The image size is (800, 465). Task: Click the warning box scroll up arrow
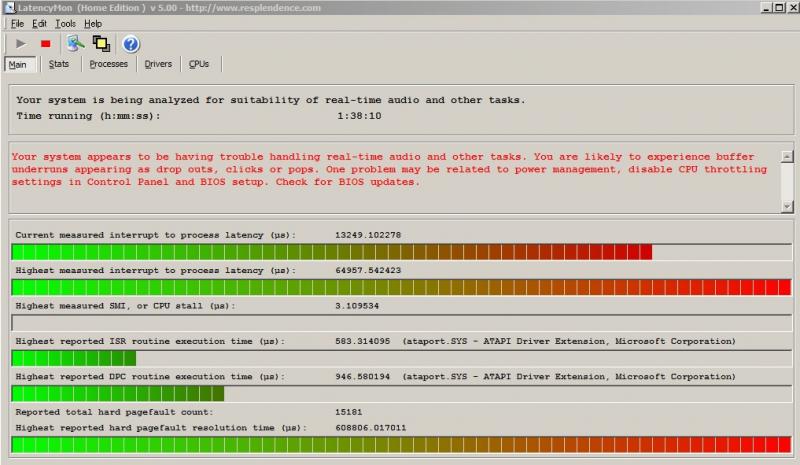pos(787,156)
